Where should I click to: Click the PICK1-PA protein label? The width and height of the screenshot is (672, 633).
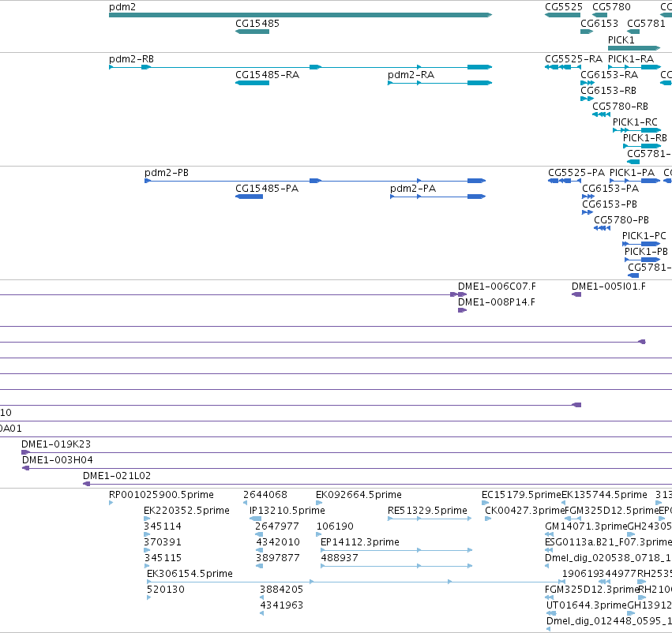pos(632,173)
